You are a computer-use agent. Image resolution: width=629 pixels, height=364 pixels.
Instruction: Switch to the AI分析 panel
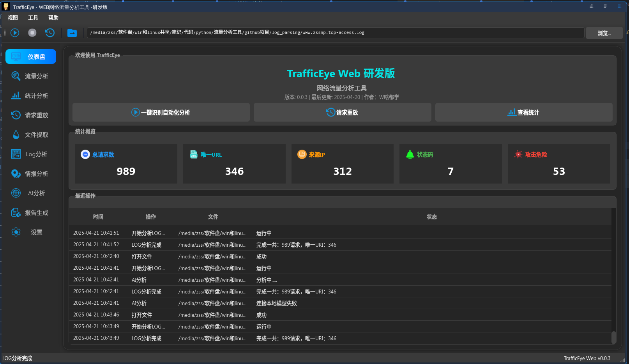pyautogui.click(x=30, y=193)
